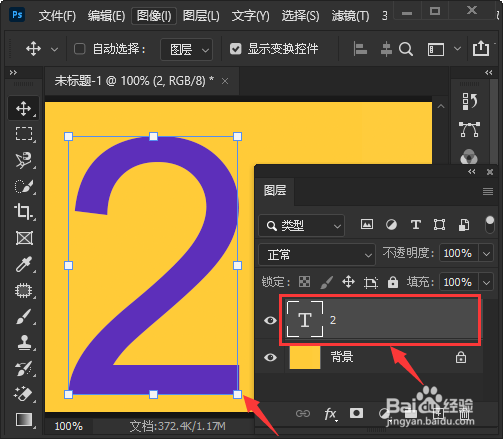Uncheck show transform controls checkbox

click(x=236, y=49)
